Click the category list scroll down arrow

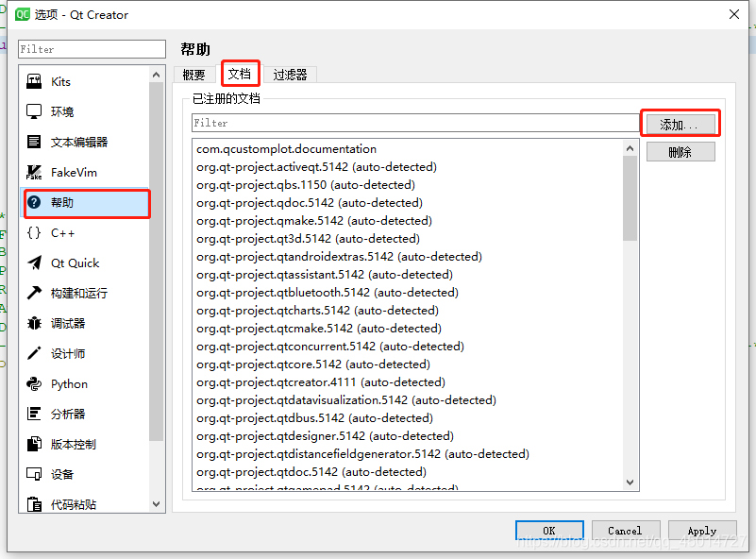[x=157, y=504]
